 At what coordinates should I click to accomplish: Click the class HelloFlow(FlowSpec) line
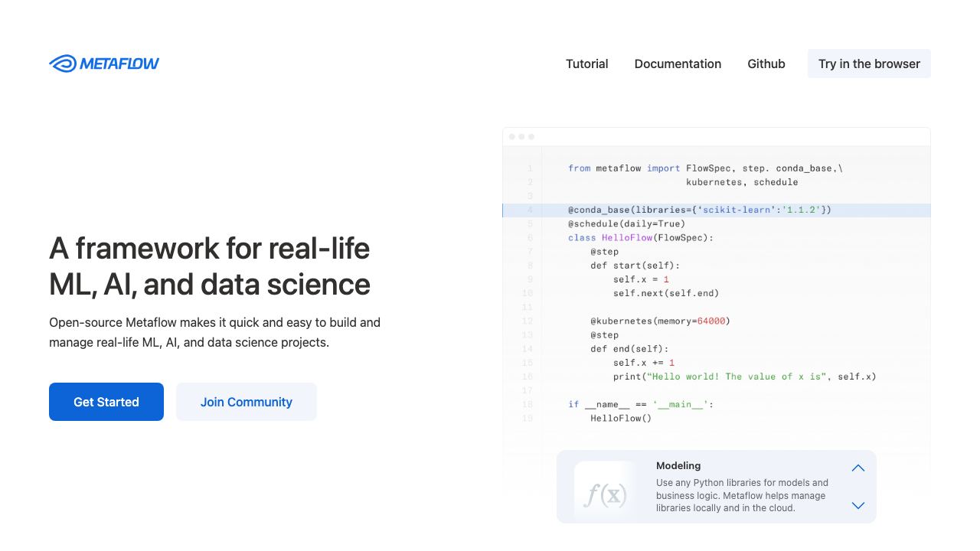(641, 237)
